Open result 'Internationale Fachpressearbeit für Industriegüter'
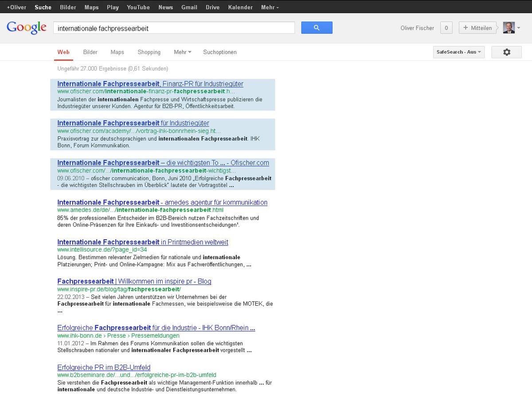 click(x=133, y=123)
